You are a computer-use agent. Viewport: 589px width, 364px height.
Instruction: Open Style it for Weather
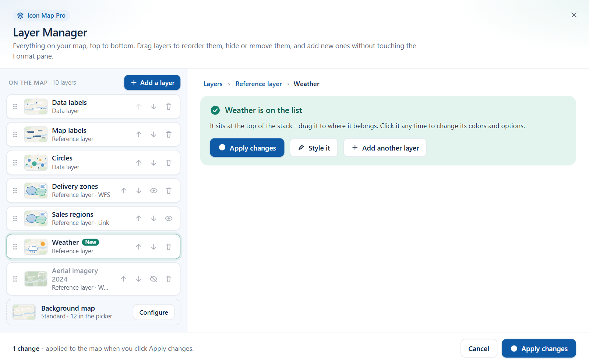click(x=314, y=148)
